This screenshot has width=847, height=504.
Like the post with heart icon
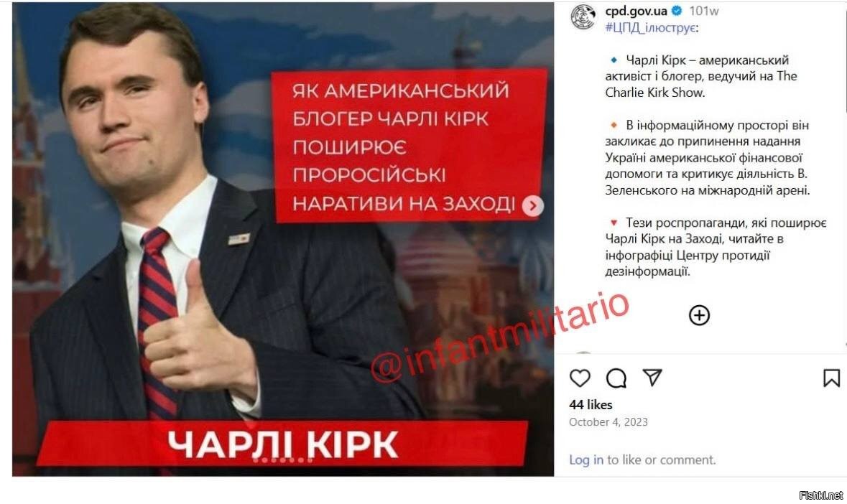580,378
